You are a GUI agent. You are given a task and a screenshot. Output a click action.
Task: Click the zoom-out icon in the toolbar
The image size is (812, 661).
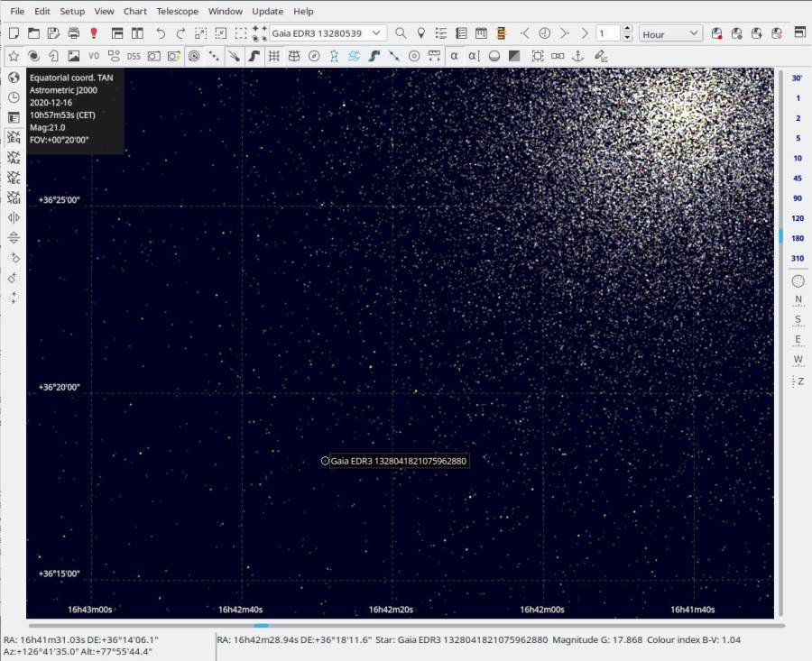click(221, 33)
